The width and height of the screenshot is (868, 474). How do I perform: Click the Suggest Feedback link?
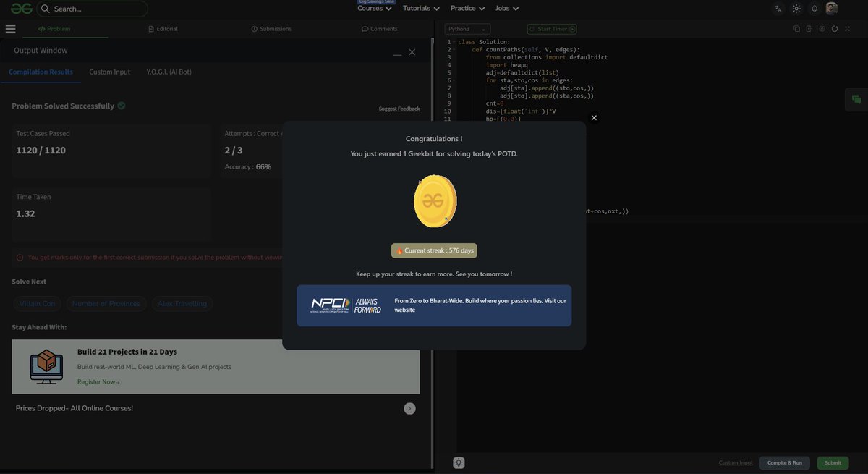click(x=399, y=109)
